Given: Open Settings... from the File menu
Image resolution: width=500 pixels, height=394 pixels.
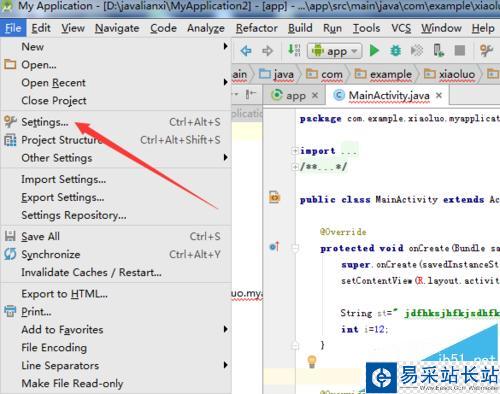Looking at the screenshot, I should coord(116,122).
